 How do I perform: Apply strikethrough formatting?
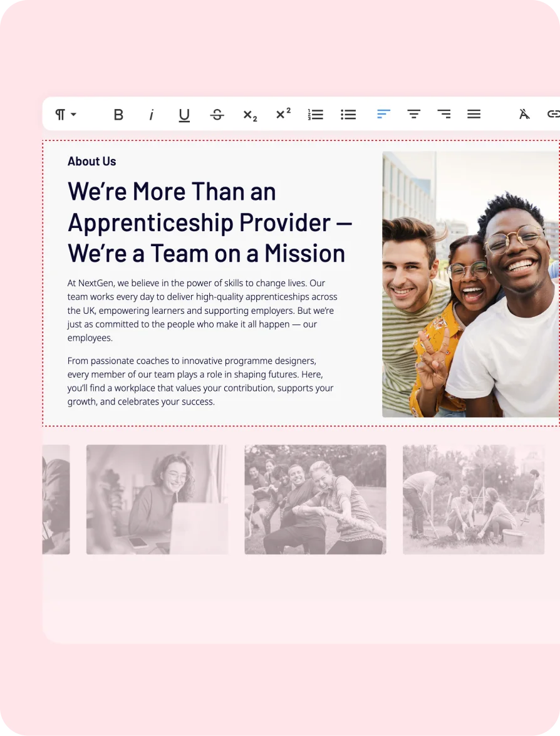217,115
